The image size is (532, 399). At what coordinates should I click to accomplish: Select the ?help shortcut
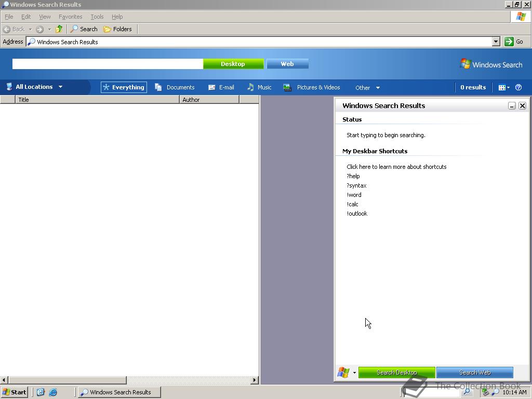(x=353, y=176)
